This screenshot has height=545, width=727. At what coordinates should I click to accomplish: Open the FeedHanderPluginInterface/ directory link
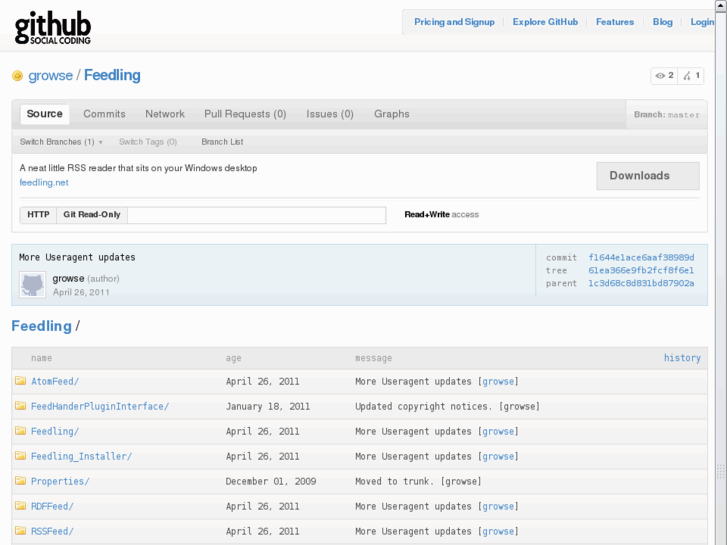pos(100,406)
